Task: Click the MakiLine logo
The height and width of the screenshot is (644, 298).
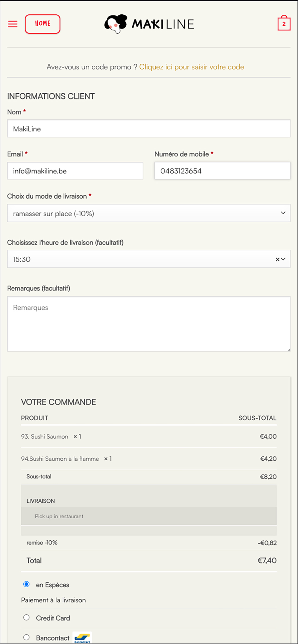Action: pyautogui.click(x=149, y=24)
